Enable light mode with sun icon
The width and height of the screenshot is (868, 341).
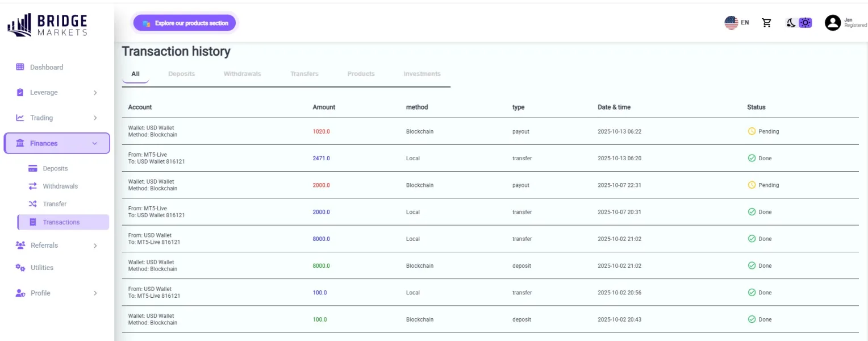click(x=805, y=23)
